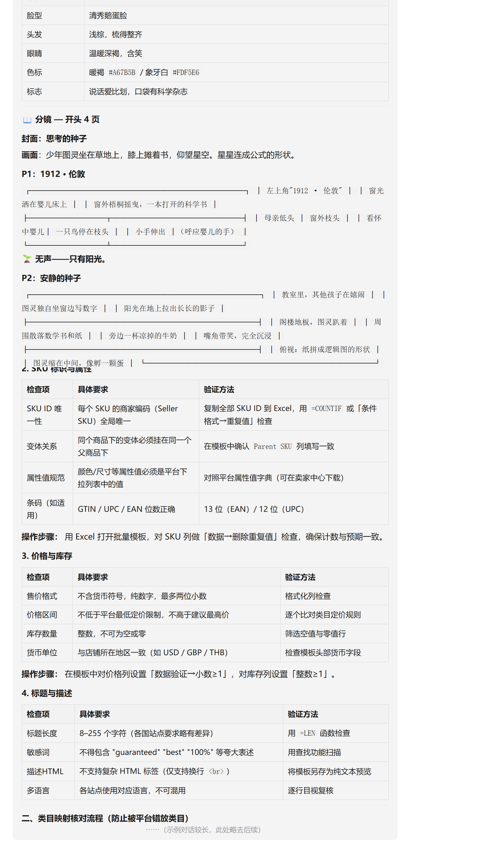Click the cell 温暖深褐，含笑
Screen dimensions: 478x868
point(236,53)
